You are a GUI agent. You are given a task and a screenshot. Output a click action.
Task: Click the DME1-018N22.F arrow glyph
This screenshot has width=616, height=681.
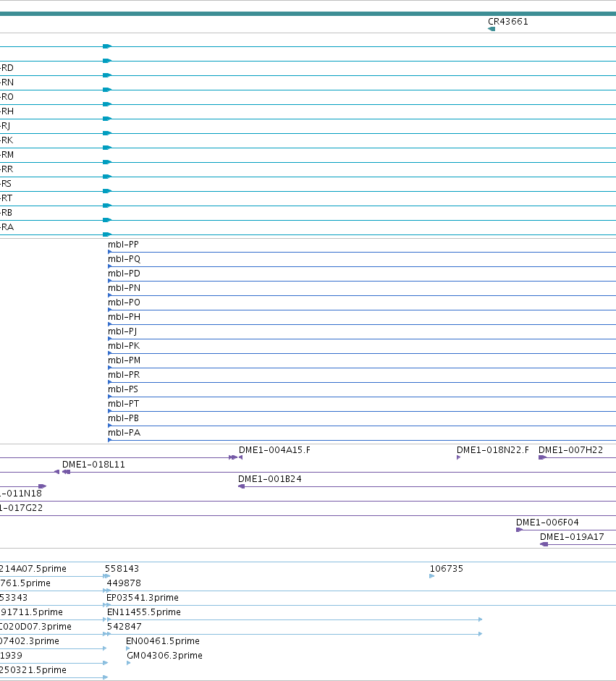coord(458,457)
